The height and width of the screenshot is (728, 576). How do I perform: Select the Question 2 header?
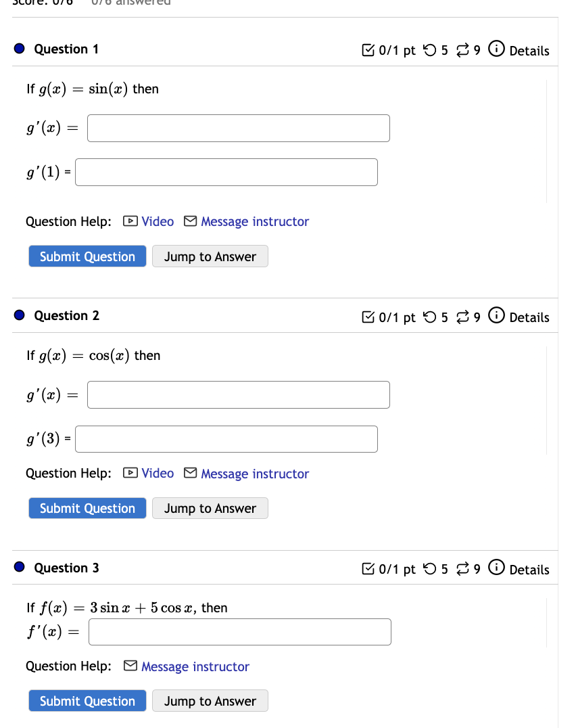(x=66, y=315)
